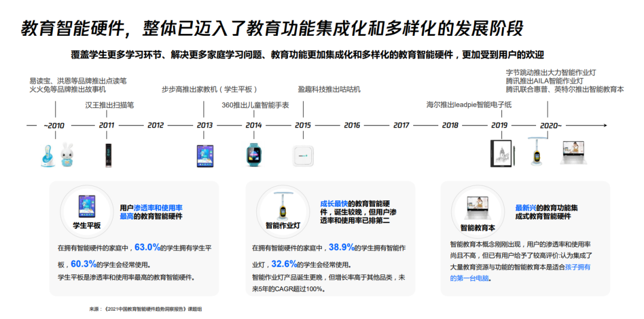Viewport: 644px width, 319px height.
Task: Select the 2016 timeline marker
Action: [352, 125]
